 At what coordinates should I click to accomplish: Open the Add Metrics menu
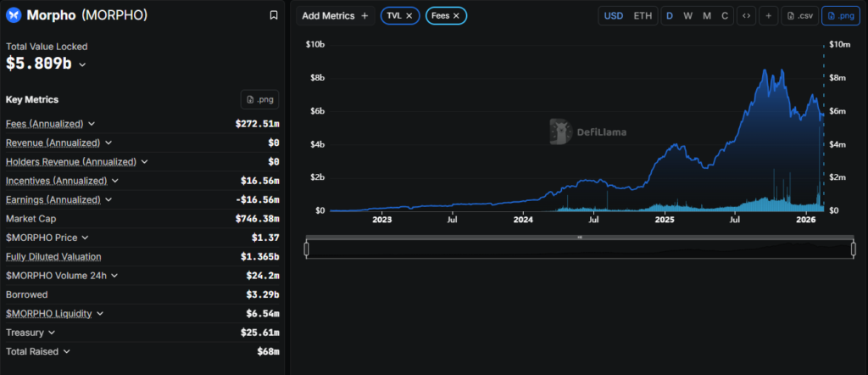335,15
